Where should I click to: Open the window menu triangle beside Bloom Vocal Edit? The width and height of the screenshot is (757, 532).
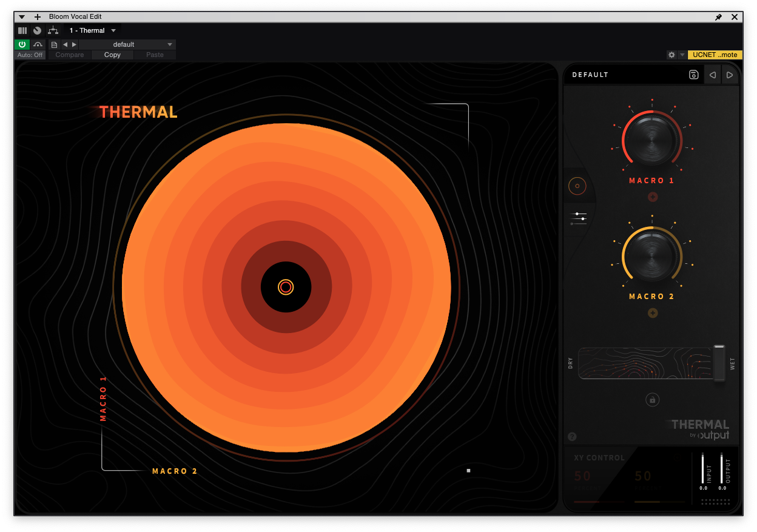point(22,17)
